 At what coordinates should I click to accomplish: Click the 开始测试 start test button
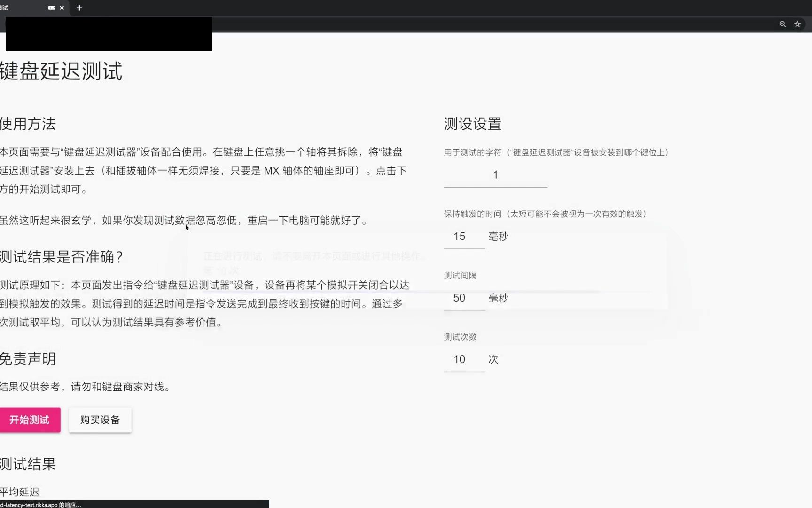point(30,420)
